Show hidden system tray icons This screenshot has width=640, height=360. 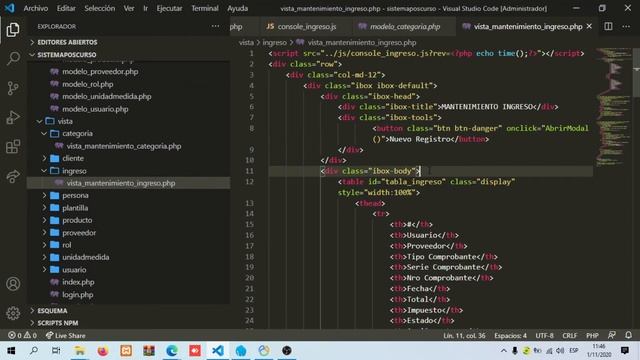[504, 351]
